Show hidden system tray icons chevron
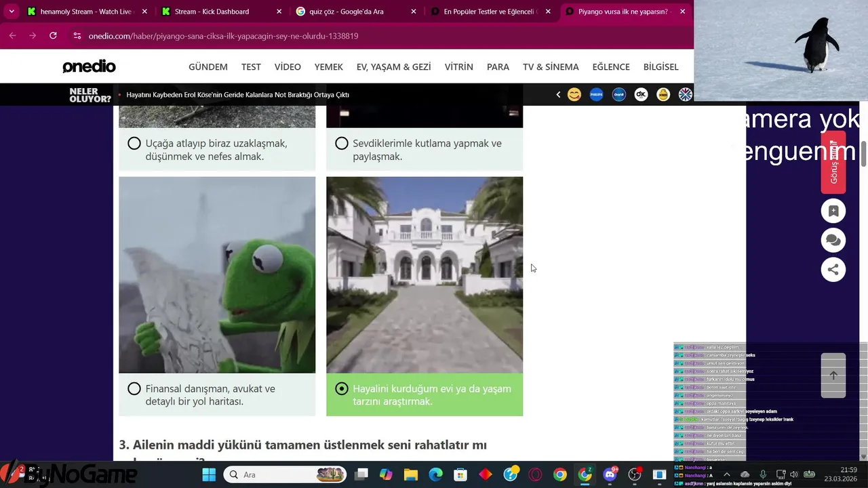The image size is (868, 488). (727, 474)
